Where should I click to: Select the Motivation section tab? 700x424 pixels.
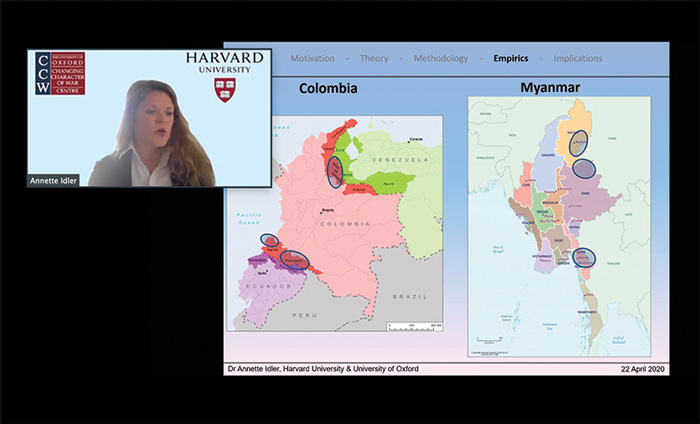click(x=312, y=58)
